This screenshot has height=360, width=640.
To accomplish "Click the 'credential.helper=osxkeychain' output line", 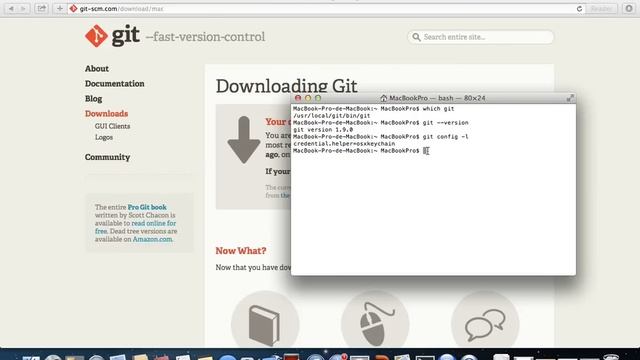I will point(344,144).
